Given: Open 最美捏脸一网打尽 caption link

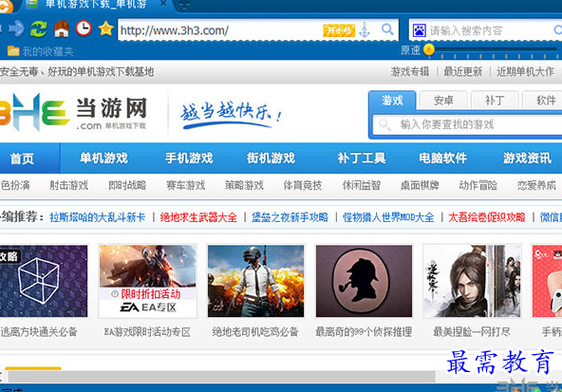Looking at the screenshot, I should (x=472, y=332).
